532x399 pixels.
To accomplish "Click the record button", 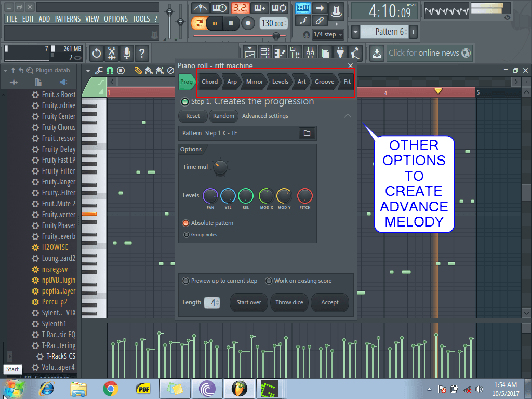I will click(248, 23).
